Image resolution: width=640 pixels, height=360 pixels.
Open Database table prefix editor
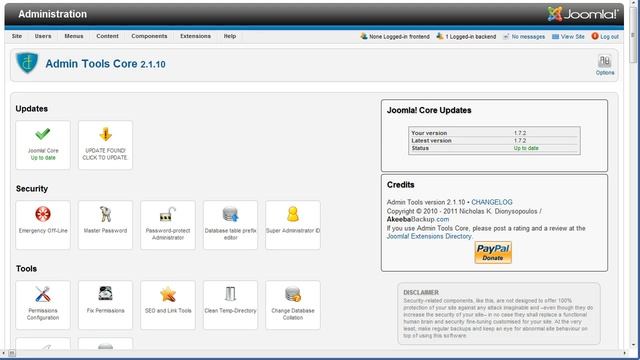230,225
